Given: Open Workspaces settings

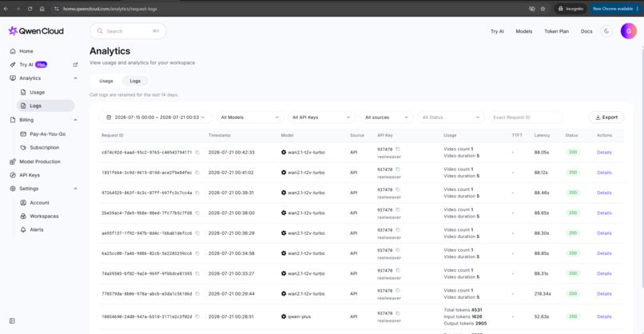Looking at the screenshot, I should click(44, 216).
